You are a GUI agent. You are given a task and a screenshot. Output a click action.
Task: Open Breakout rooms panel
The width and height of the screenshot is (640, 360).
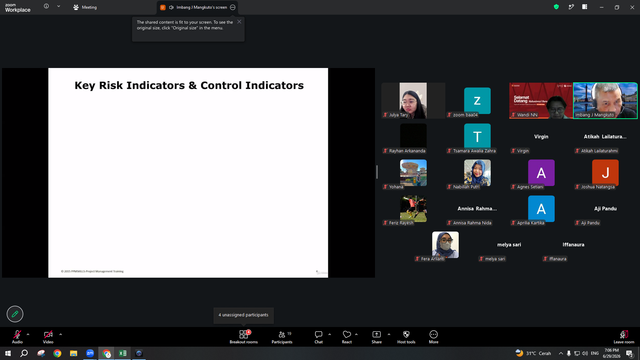(x=244, y=337)
